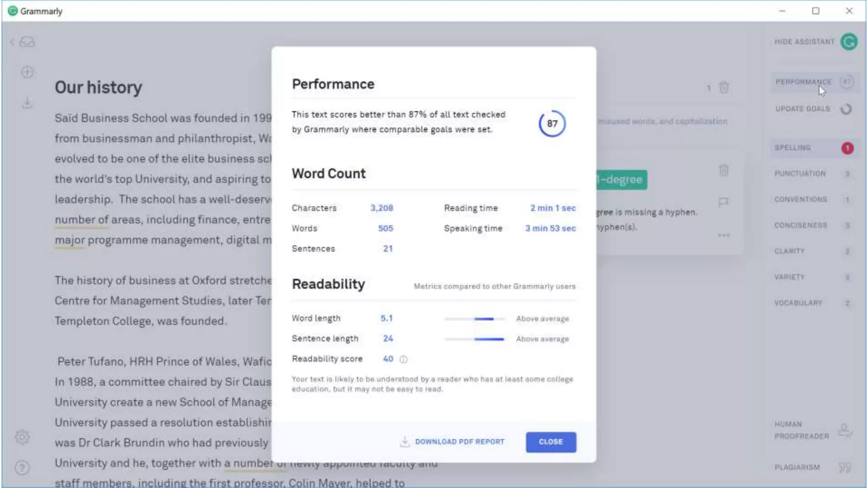The height and width of the screenshot is (488, 868).
Task: Click the Update Goals option
Action: click(802, 109)
